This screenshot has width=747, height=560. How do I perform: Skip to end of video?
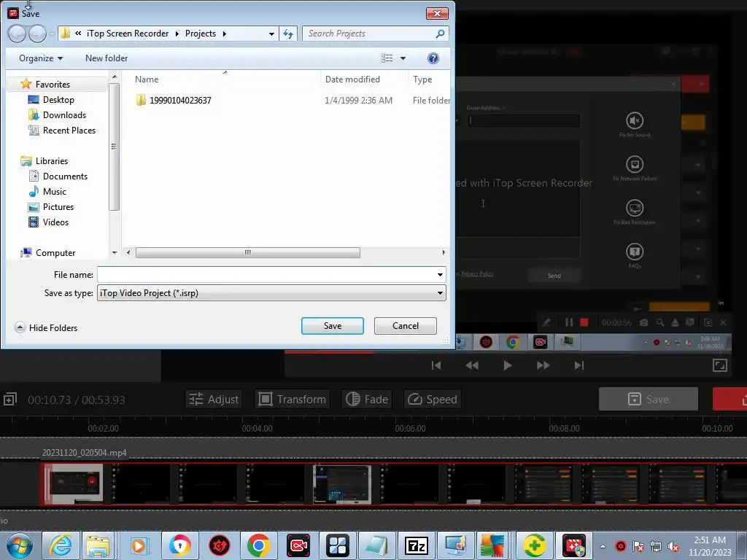[x=578, y=365]
